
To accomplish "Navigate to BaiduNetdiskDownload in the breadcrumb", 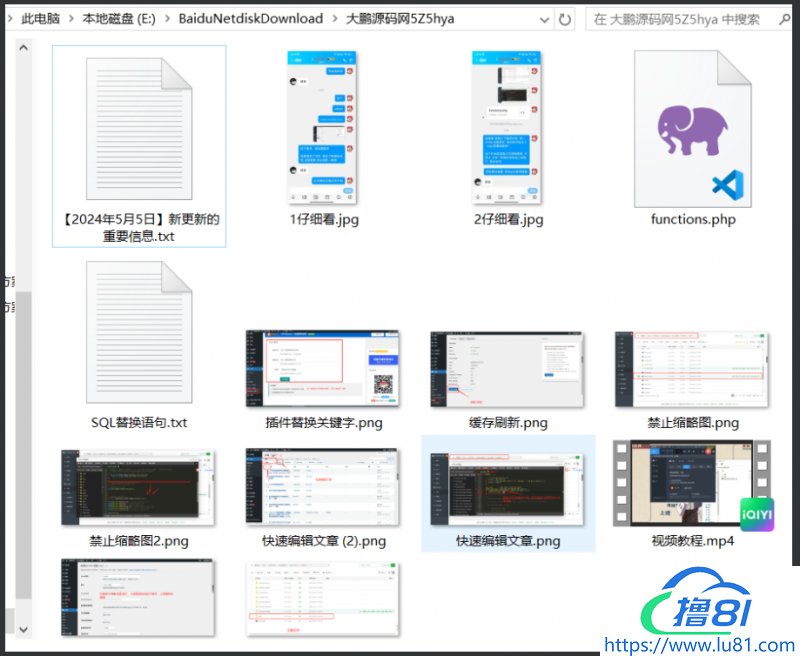I will point(250,19).
